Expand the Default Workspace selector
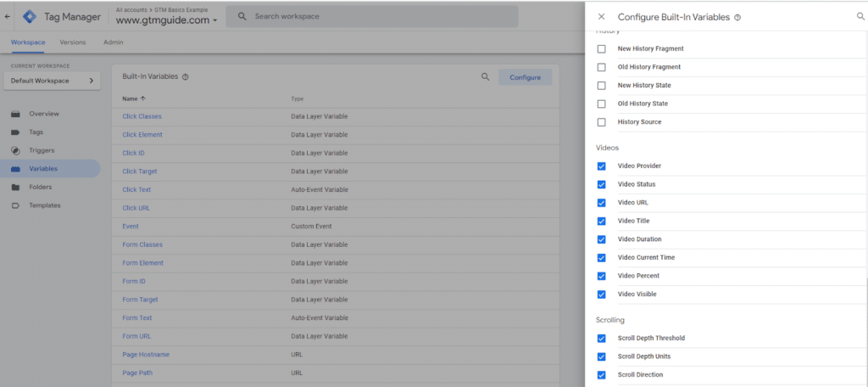 (x=52, y=81)
